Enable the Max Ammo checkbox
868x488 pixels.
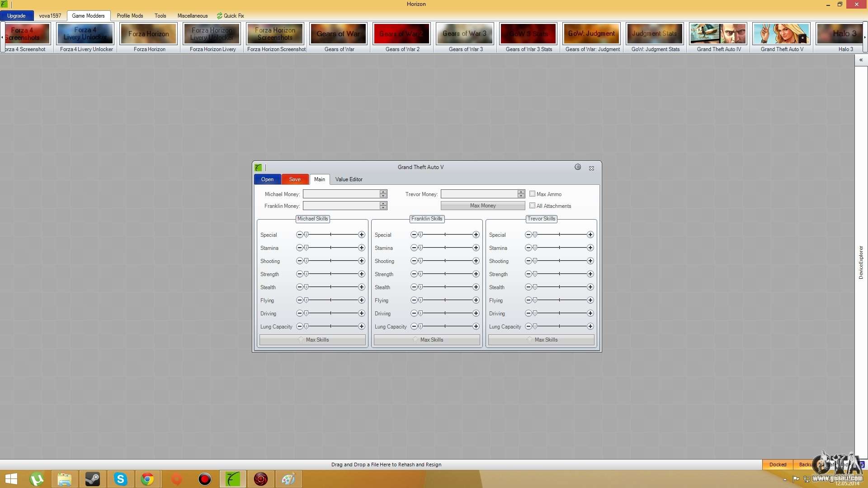tap(533, 194)
